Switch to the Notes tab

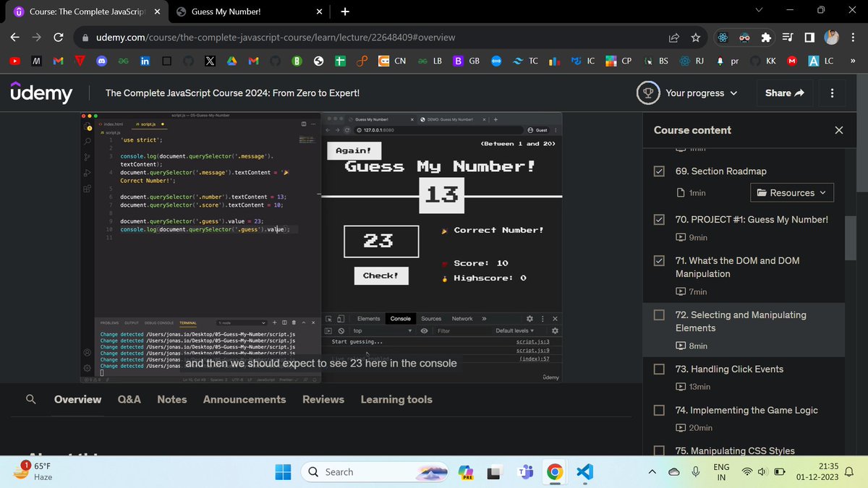172,399
